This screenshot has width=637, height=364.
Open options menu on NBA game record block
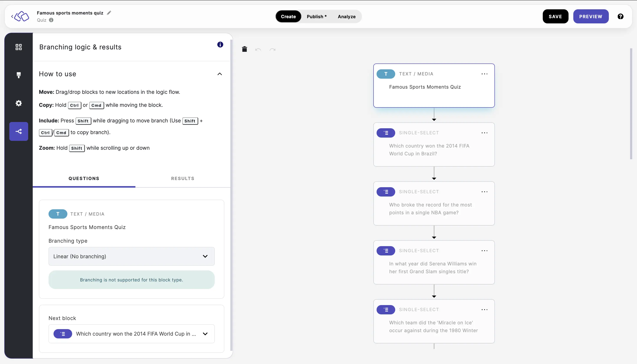[x=484, y=192]
